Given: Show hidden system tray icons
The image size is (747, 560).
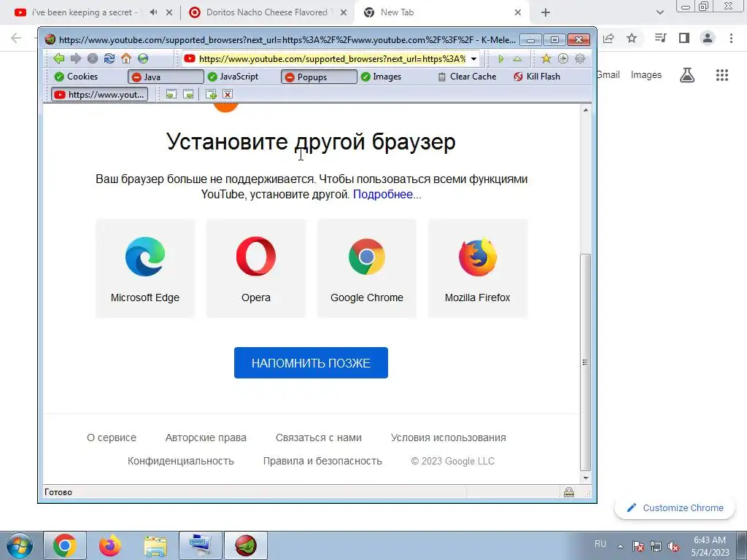Looking at the screenshot, I should click(620, 546).
